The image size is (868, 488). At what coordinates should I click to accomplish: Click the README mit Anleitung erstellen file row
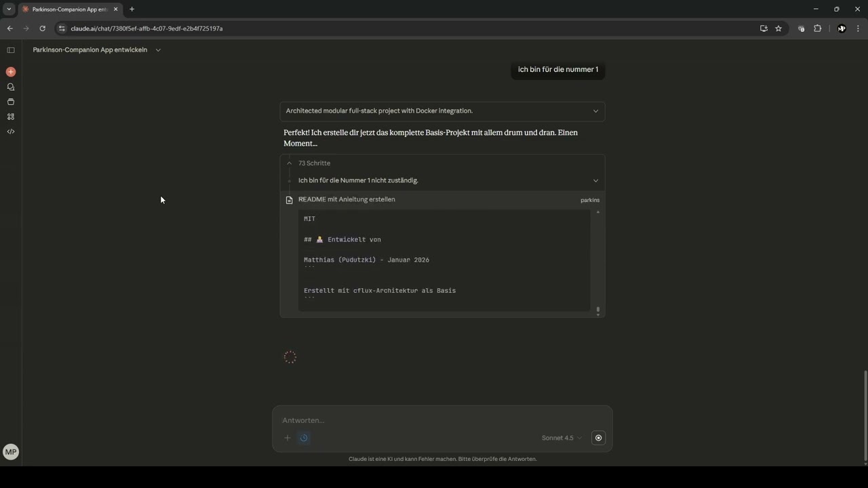[x=442, y=200]
